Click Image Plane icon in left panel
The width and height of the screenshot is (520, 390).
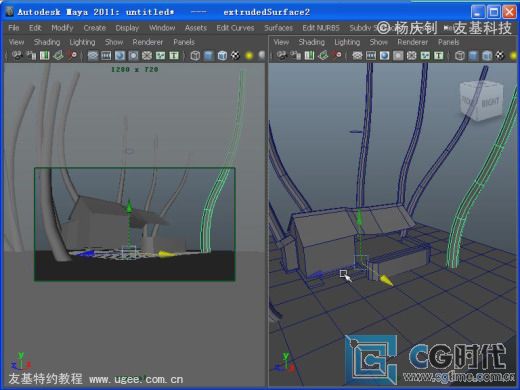[58, 55]
